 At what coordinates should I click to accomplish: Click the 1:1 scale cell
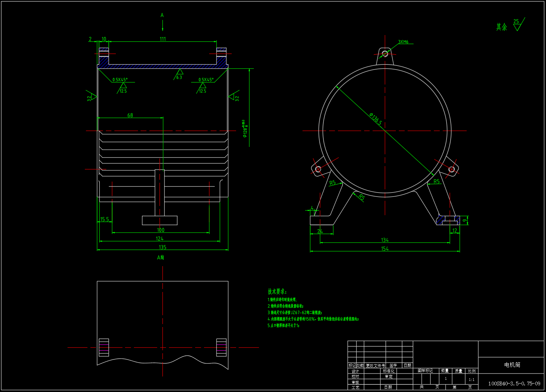[x=471, y=379]
